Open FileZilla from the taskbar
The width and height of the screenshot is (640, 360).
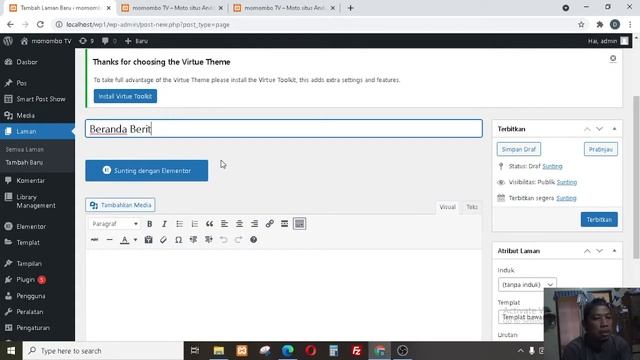point(356,351)
